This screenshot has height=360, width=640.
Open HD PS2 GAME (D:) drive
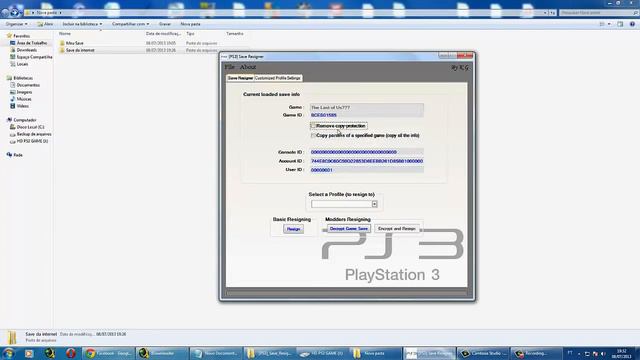tap(32, 141)
